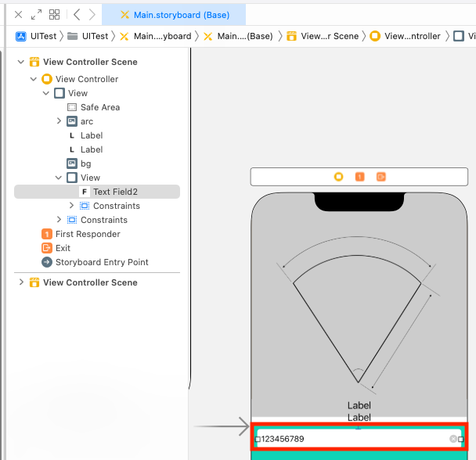
Task: Collapse the top-level View node
Action: pos(46,93)
